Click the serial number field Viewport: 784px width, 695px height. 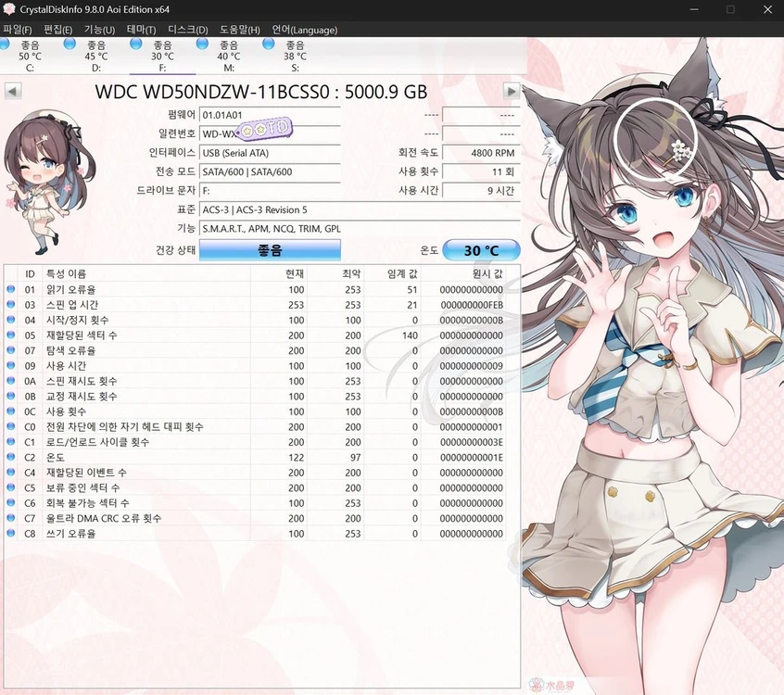tap(270, 134)
